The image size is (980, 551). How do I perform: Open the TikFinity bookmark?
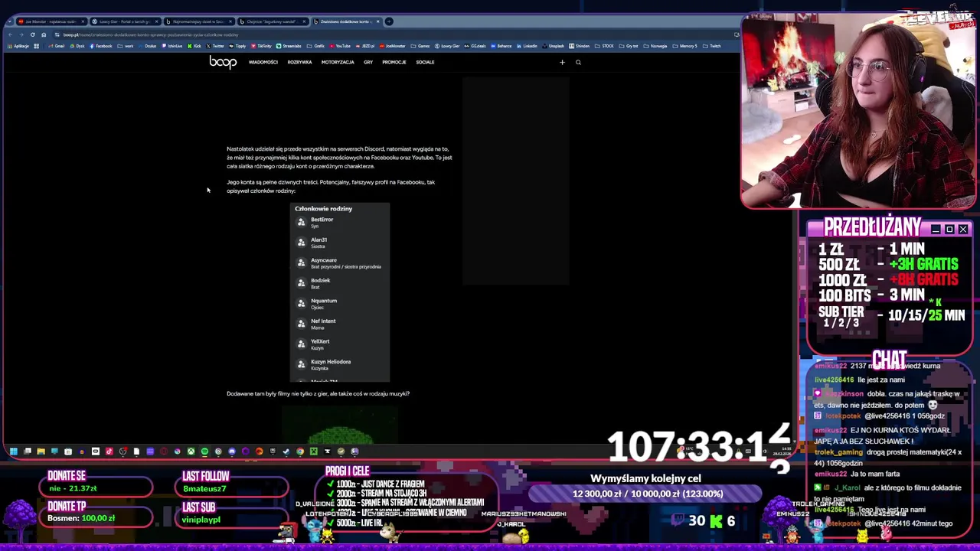(261, 46)
